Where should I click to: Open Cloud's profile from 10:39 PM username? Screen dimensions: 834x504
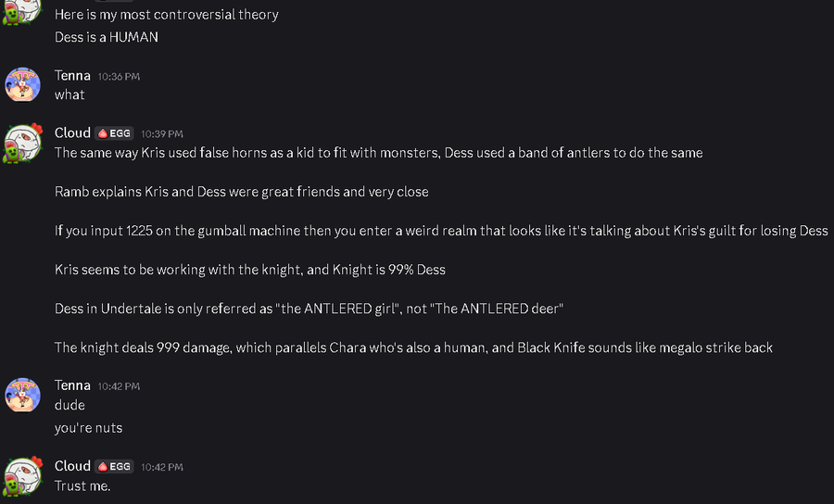(72, 132)
